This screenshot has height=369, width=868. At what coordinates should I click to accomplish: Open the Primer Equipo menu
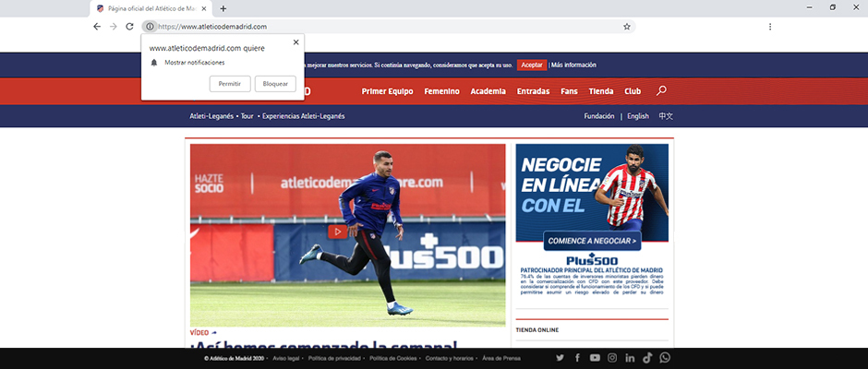click(x=387, y=91)
